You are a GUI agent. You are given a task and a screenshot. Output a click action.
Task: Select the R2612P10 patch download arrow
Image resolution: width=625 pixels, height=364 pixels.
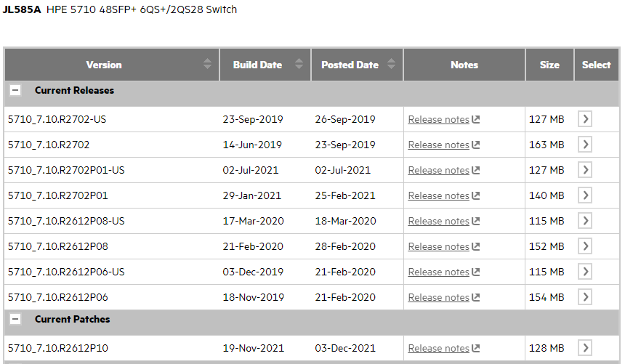pyautogui.click(x=585, y=348)
